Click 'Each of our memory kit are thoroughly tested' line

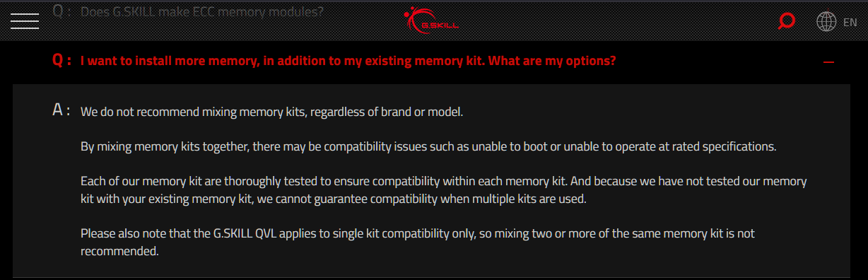point(443,182)
